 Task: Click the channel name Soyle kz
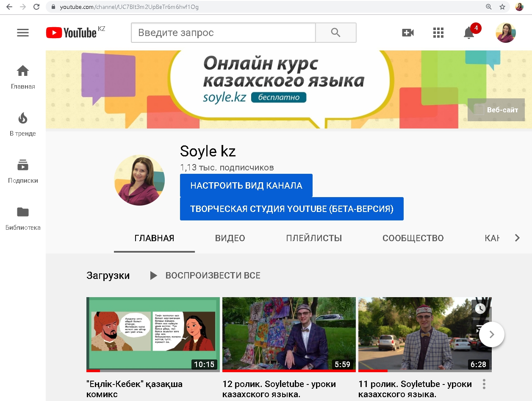click(208, 151)
